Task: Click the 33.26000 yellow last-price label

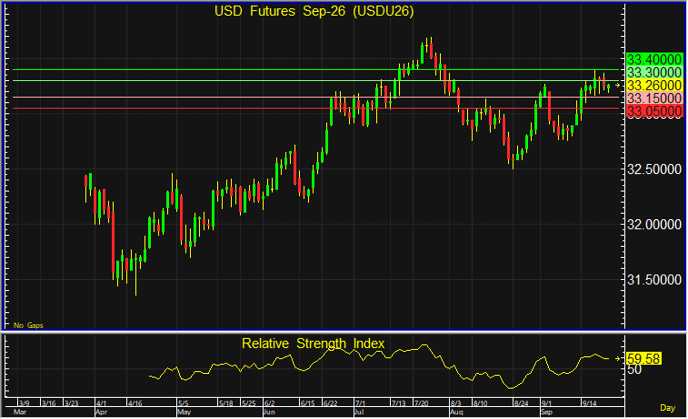Action: click(654, 85)
